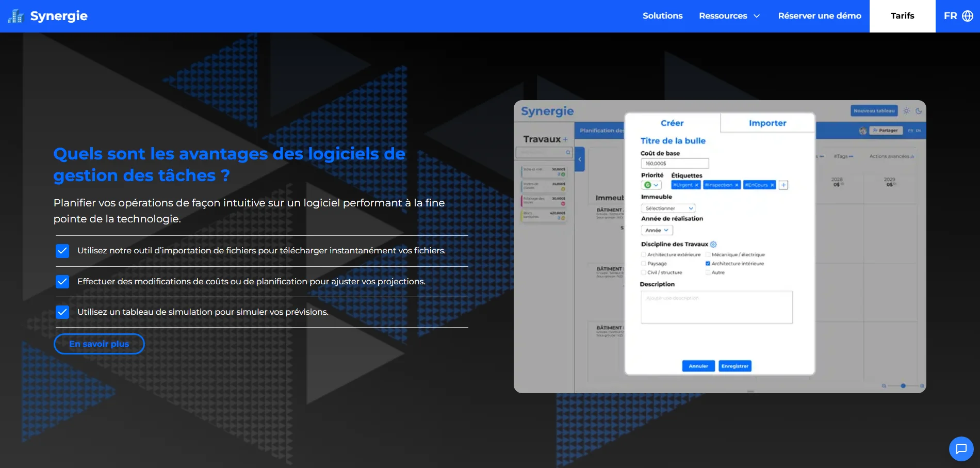Click the 420,000$ work card
Image resolution: width=980 pixels, height=468 pixels.
coord(544,215)
